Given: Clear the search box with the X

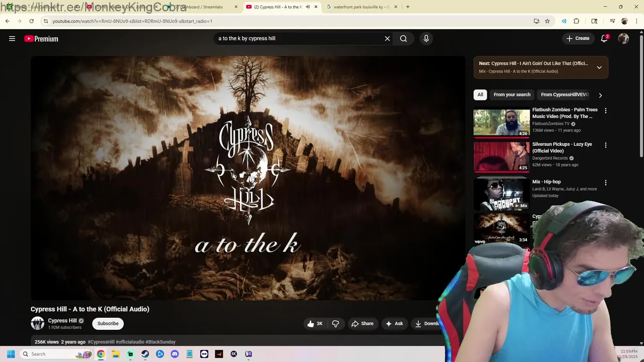Looking at the screenshot, I should 387,39.
